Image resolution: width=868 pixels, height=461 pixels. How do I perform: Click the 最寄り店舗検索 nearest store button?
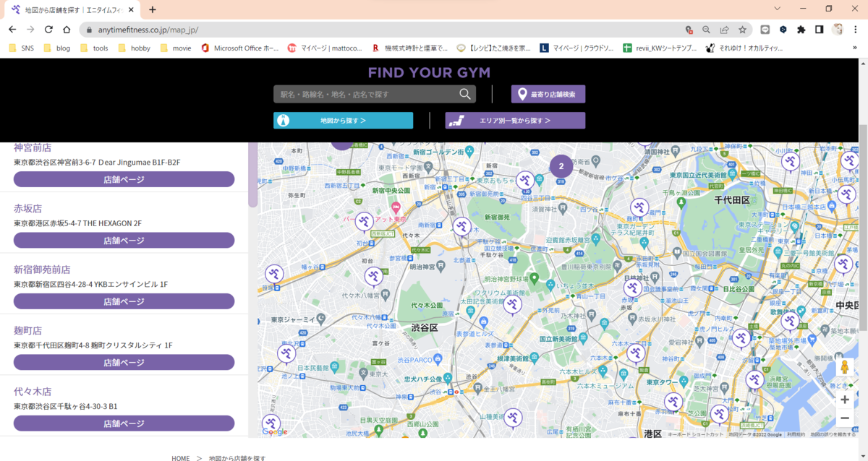click(x=548, y=94)
